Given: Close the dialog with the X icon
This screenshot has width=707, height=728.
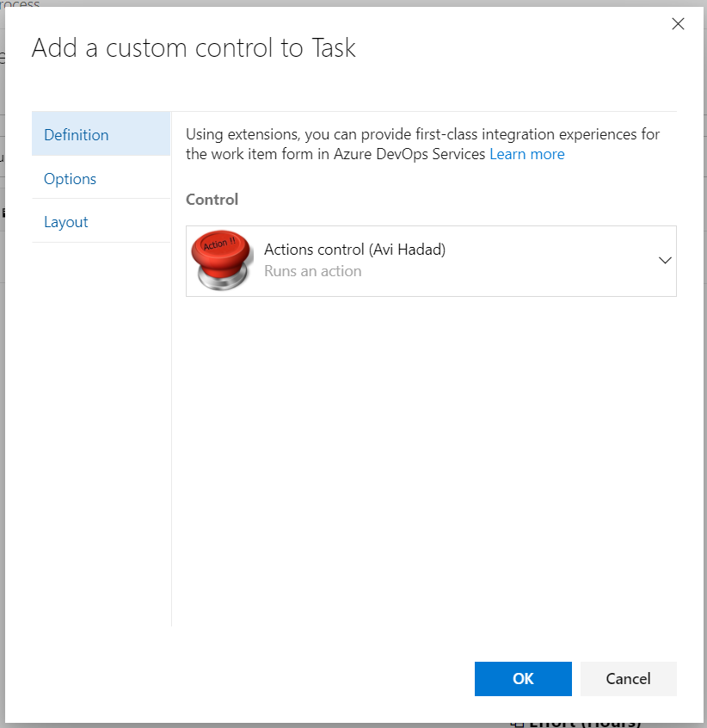Looking at the screenshot, I should point(678,24).
